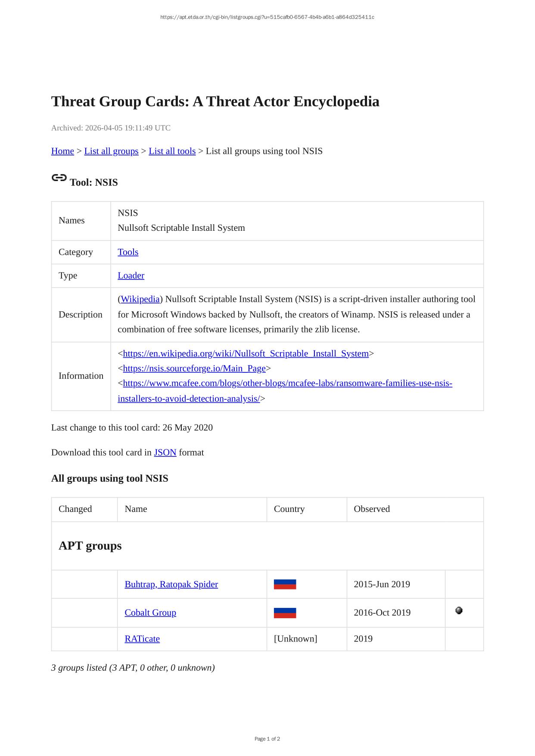Open the Buhtrap, Ratopak Spider group

[171, 584]
